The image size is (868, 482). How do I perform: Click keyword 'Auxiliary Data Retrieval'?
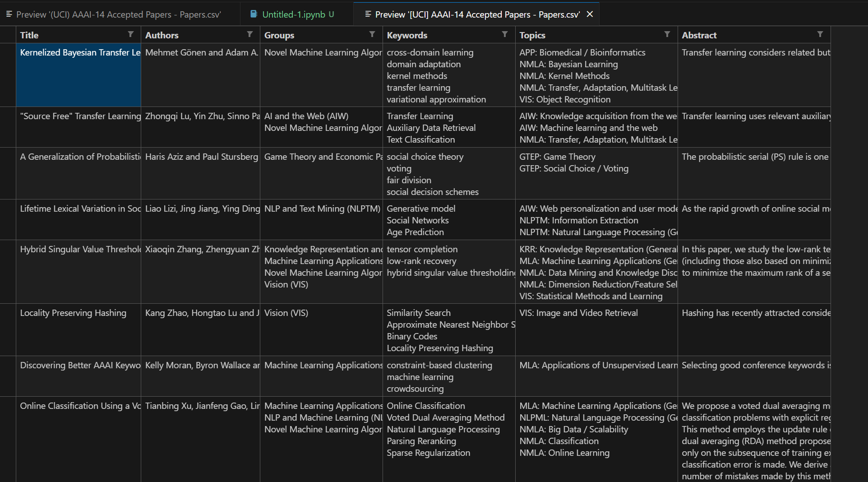coord(431,128)
